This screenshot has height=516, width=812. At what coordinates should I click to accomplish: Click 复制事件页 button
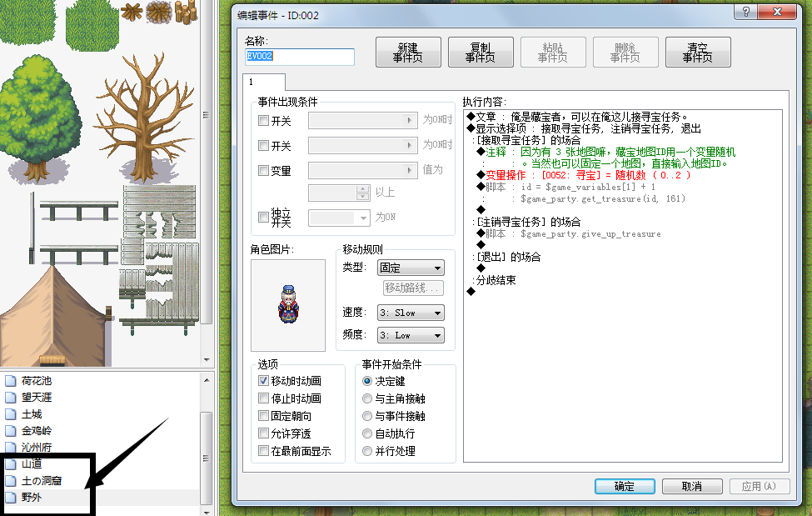click(481, 53)
